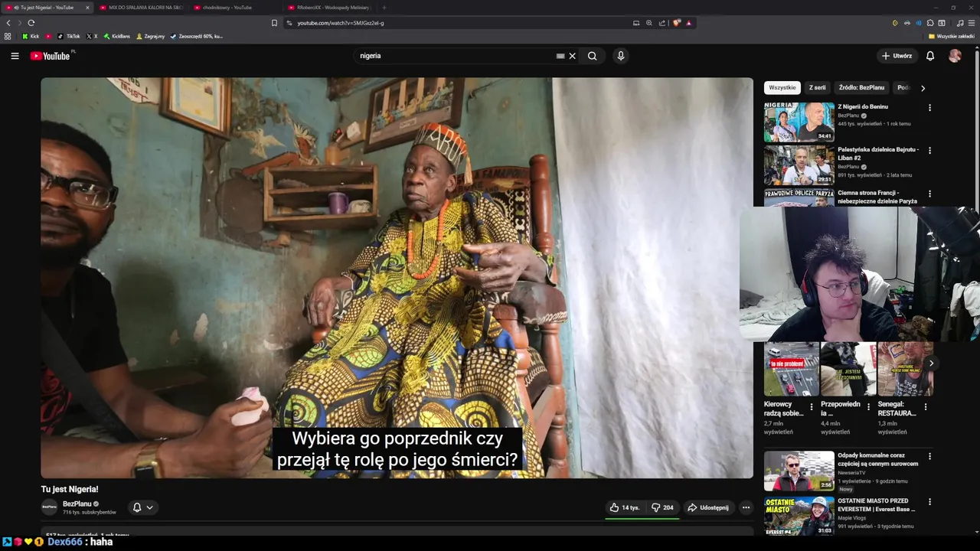Click the browser address bar URL
This screenshot has width=980, height=551.
click(x=341, y=23)
